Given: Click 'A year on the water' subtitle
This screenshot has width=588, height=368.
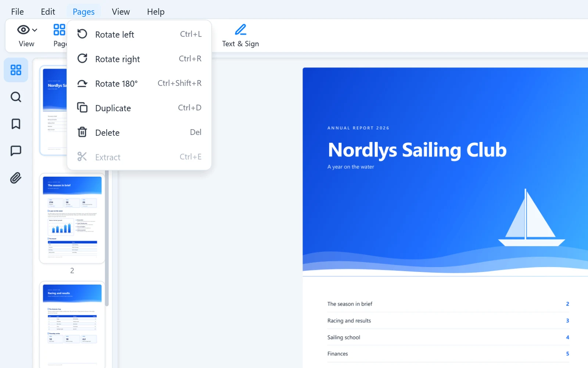Looking at the screenshot, I should click(351, 167).
